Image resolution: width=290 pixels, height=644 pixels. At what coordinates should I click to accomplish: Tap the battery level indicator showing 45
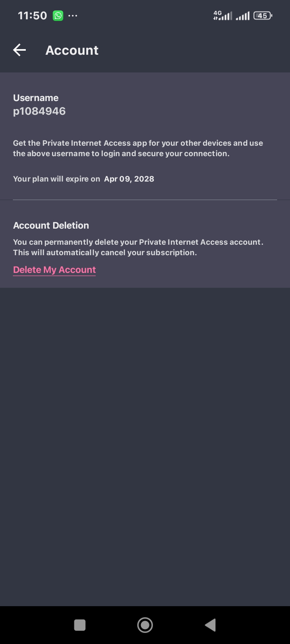click(263, 16)
